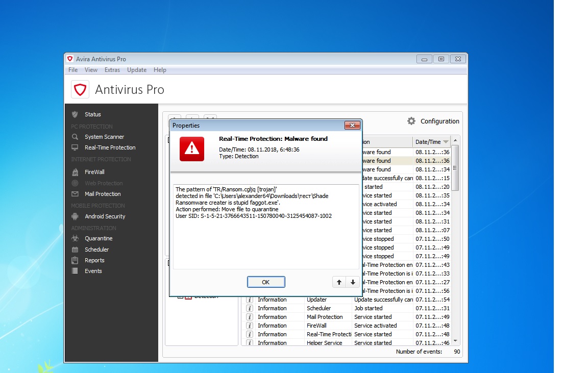Open the Status shield icon in sidebar
Screen dimensions: 588x373
point(75,114)
